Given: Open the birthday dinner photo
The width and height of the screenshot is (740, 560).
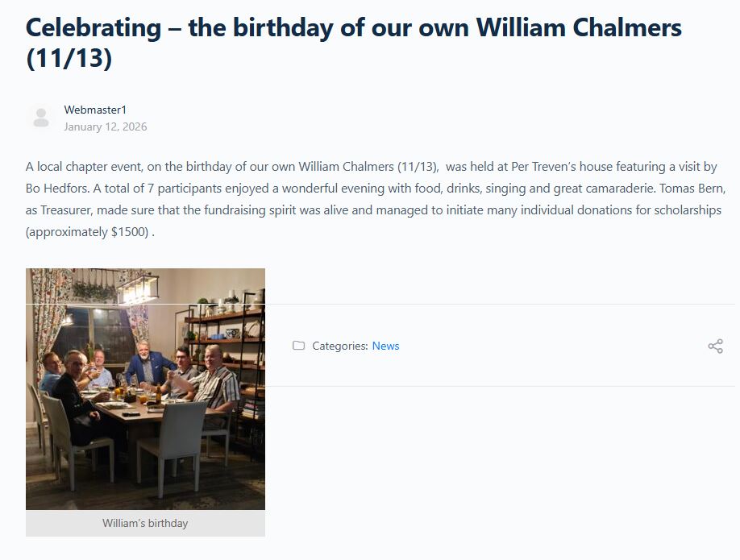Looking at the screenshot, I should pyautogui.click(x=145, y=388).
